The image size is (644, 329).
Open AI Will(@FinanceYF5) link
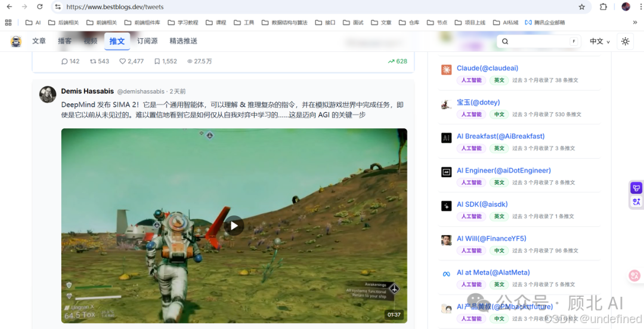pyautogui.click(x=491, y=238)
